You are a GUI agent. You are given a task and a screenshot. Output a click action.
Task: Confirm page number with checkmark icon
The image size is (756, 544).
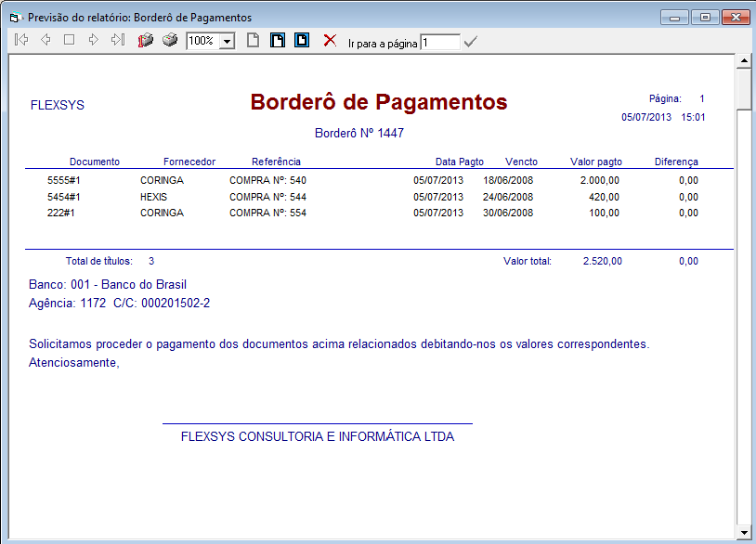pos(471,42)
